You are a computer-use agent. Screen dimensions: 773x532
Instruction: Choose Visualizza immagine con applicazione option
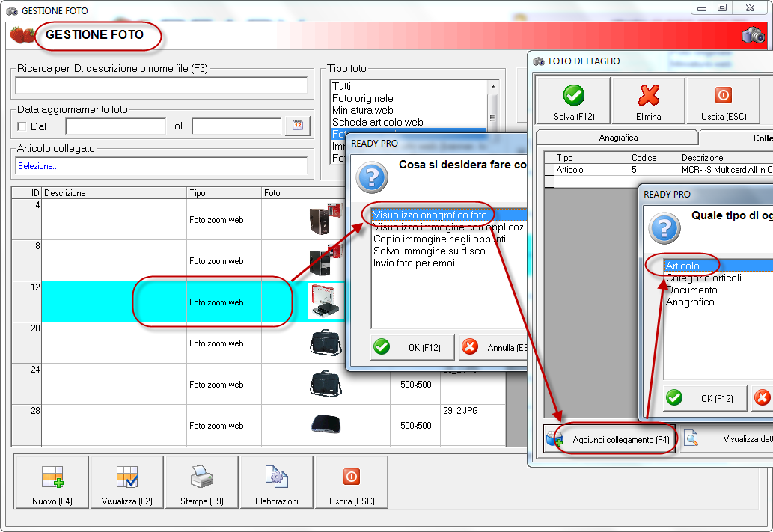click(x=449, y=227)
